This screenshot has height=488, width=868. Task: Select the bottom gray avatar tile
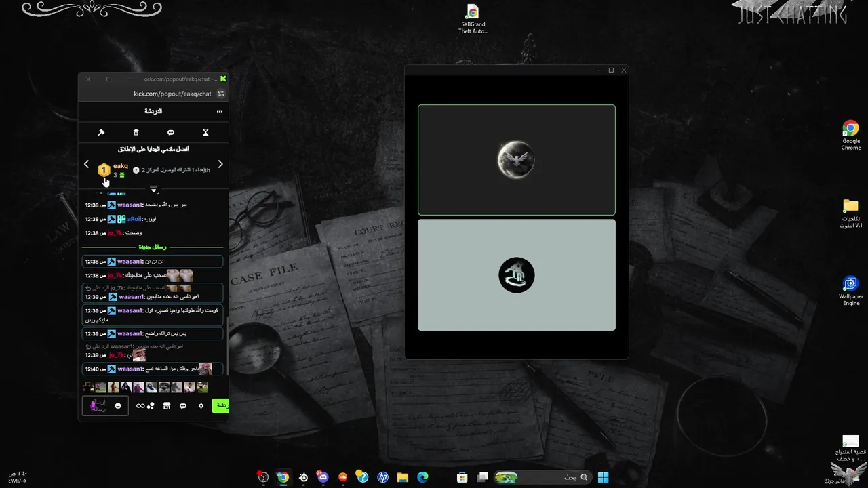coord(517,275)
